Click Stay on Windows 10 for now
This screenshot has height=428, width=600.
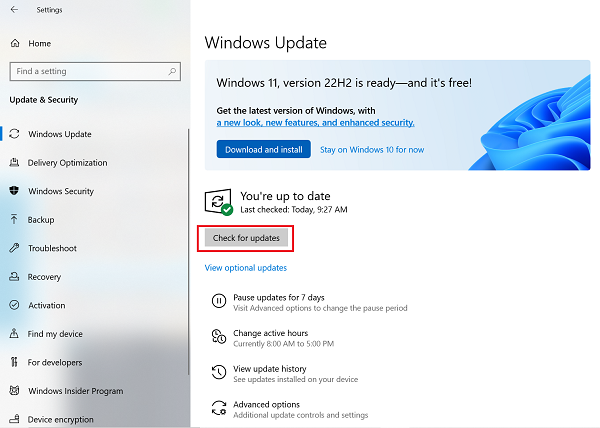tap(371, 150)
